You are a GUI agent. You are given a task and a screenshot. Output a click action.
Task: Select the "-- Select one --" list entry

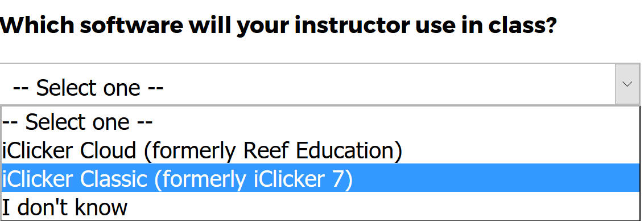point(320,122)
